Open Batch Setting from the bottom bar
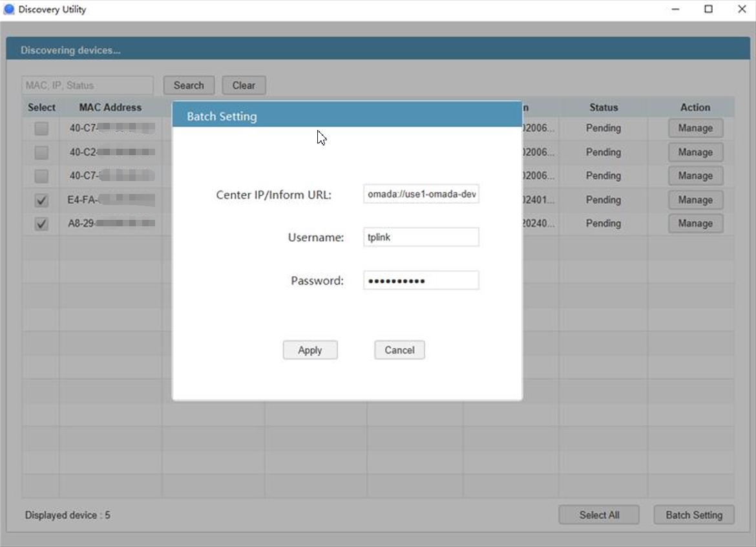This screenshot has height=547, width=756. 694,515
